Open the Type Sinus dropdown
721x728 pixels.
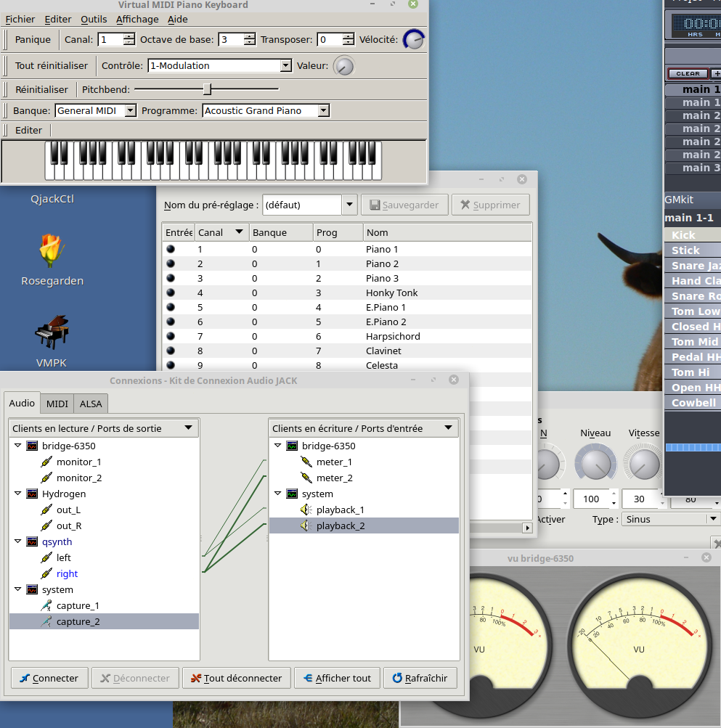[712, 519]
